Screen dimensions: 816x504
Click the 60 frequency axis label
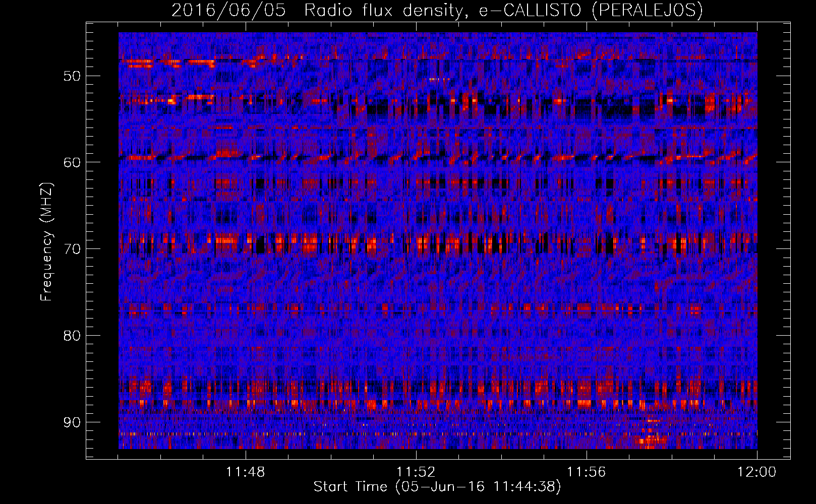pos(72,162)
